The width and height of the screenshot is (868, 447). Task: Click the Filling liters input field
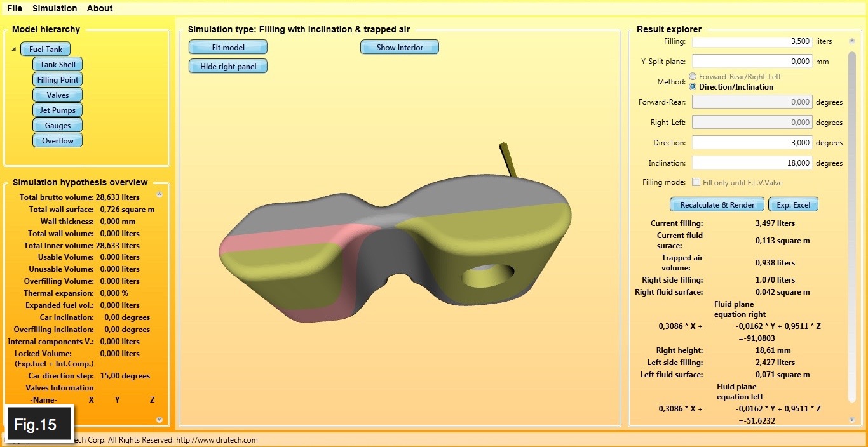click(752, 41)
